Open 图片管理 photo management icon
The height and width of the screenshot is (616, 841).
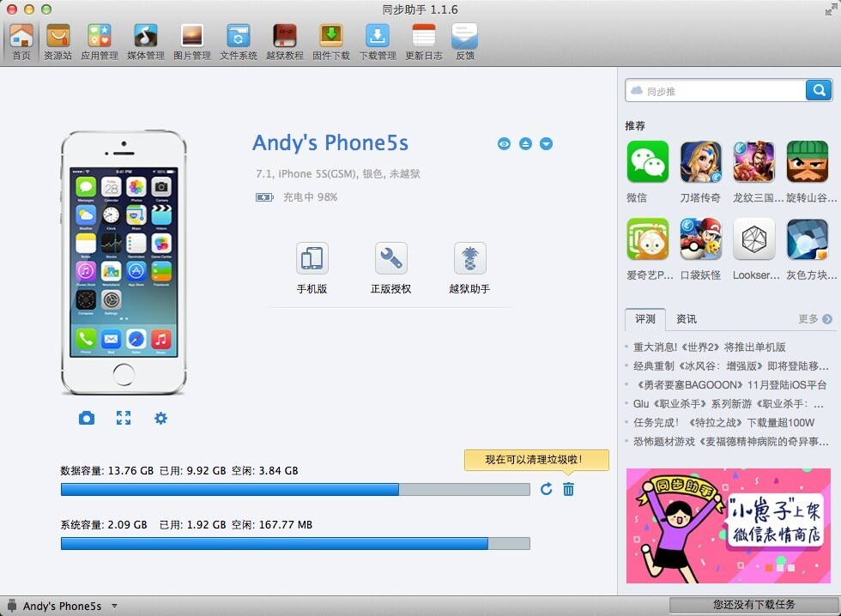(x=192, y=42)
